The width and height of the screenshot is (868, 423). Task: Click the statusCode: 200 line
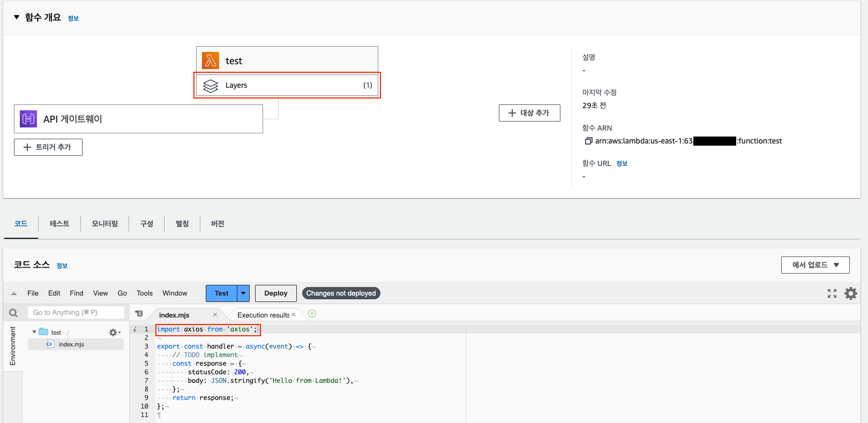pos(220,372)
